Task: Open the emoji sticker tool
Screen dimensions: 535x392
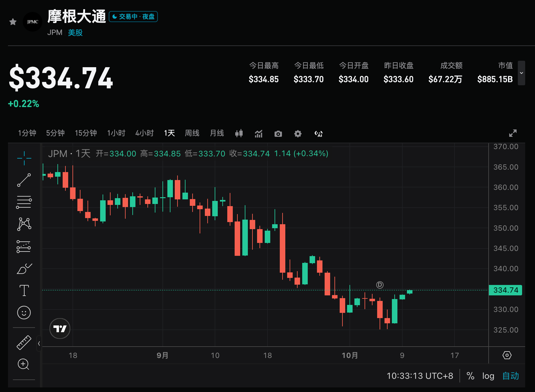Action: coord(24,313)
